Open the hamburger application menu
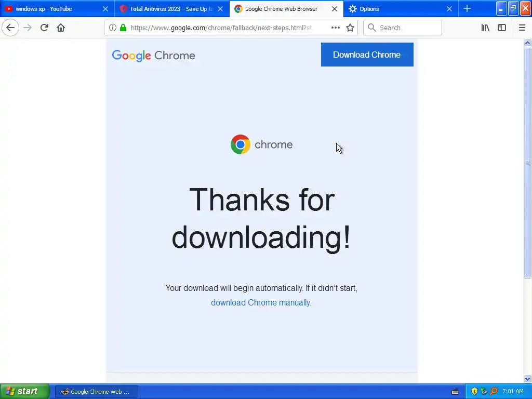Screen dimensions: 532x399 point(522,28)
